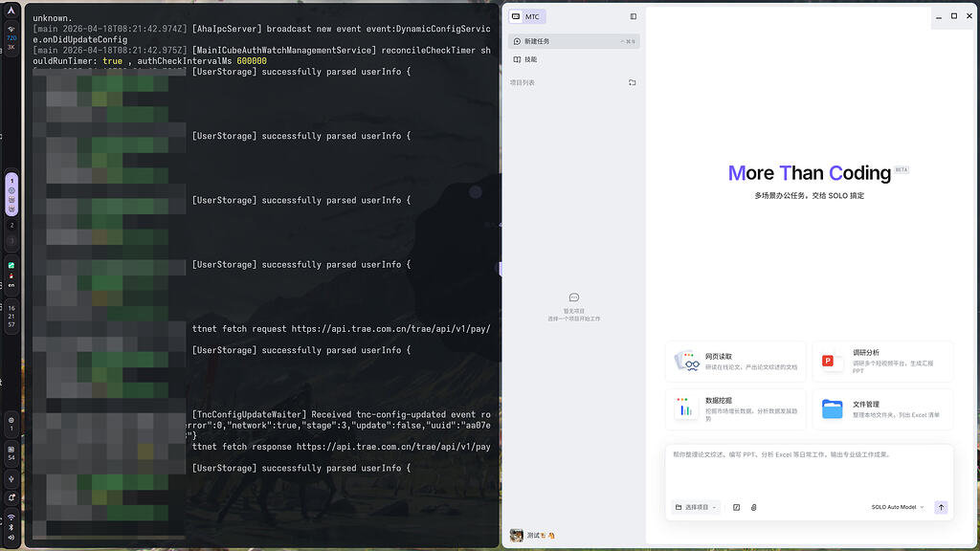Click the blue folder icon on 文件管理 card
The width and height of the screenshot is (980, 551).
point(832,409)
